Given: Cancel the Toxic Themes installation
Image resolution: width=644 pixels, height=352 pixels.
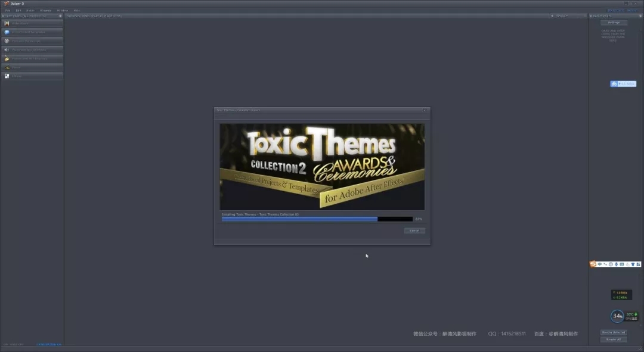Looking at the screenshot, I should [x=414, y=230].
